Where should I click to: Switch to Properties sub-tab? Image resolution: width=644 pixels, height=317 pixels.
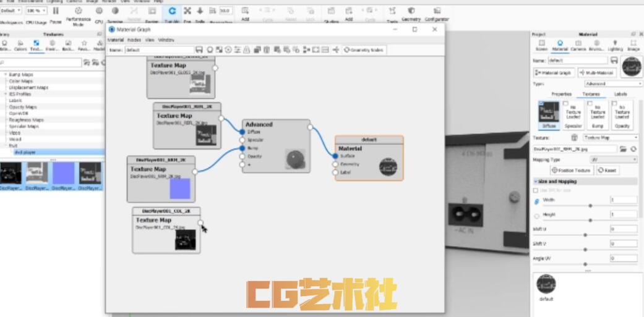(x=561, y=95)
